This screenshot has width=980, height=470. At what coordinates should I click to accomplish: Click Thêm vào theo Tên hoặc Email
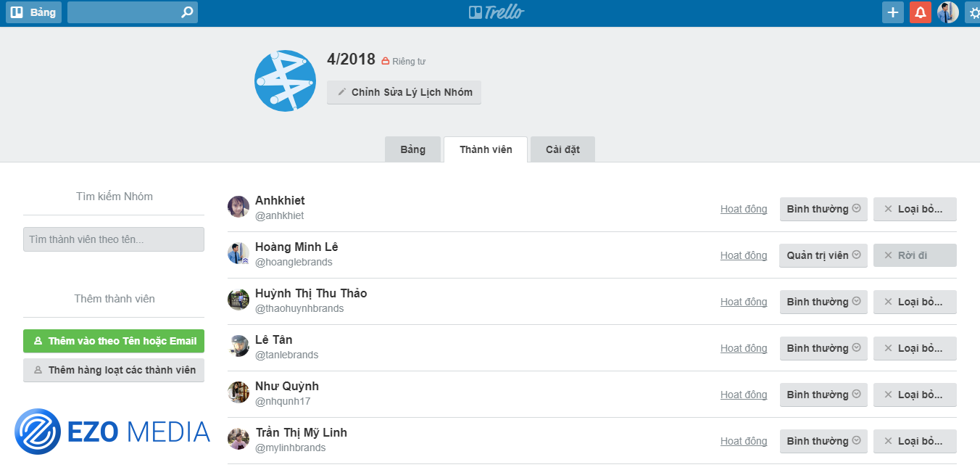pyautogui.click(x=114, y=341)
